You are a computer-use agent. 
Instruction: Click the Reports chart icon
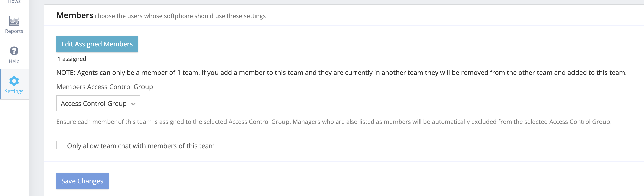(x=14, y=21)
